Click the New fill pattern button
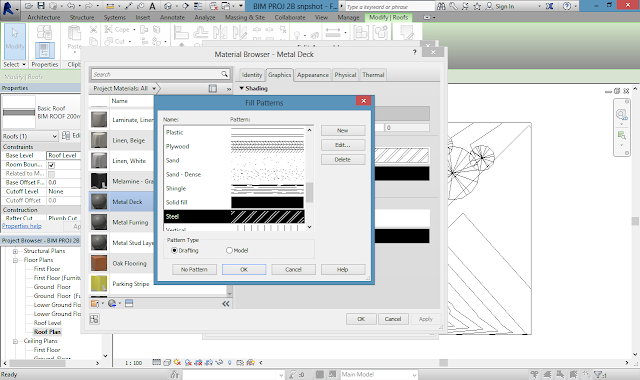 [343, 131]
